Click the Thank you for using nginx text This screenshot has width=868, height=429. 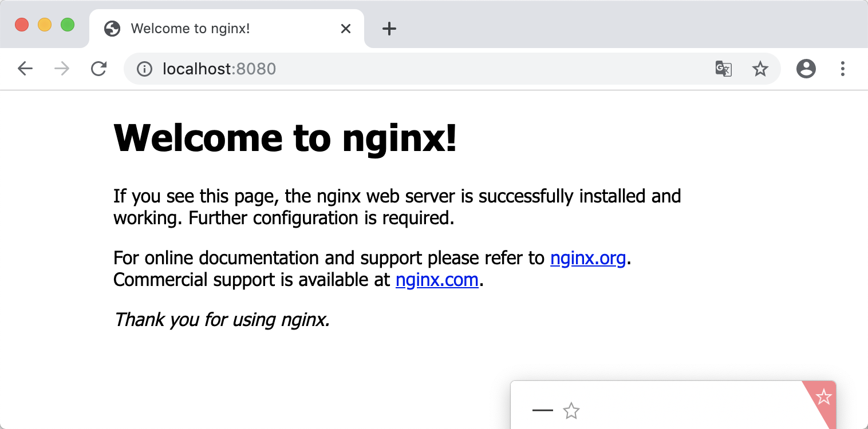click(222, 319)
